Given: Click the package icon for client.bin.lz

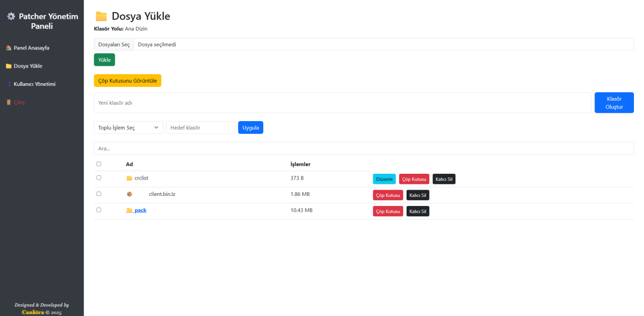Looking at the screenshot, I should (130, 194).
